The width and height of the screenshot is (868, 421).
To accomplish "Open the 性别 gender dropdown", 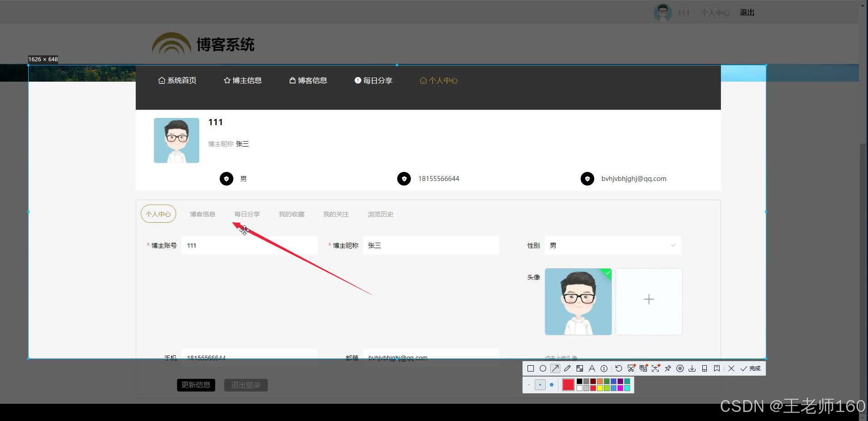I will coord(613,245).
